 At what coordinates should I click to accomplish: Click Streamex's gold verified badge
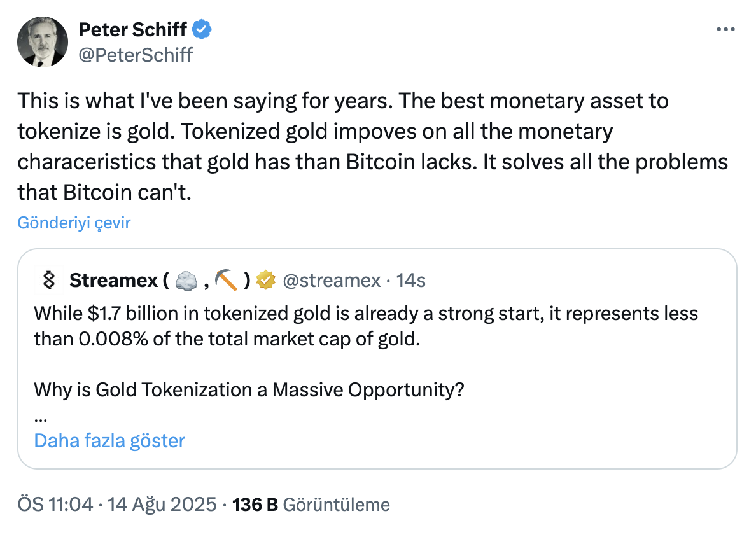click(265, 280)
